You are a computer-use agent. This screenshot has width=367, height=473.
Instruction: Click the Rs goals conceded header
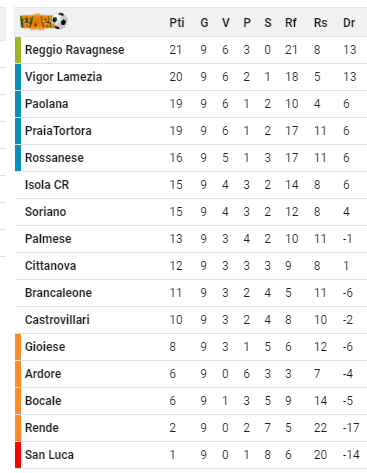[320, 23]
